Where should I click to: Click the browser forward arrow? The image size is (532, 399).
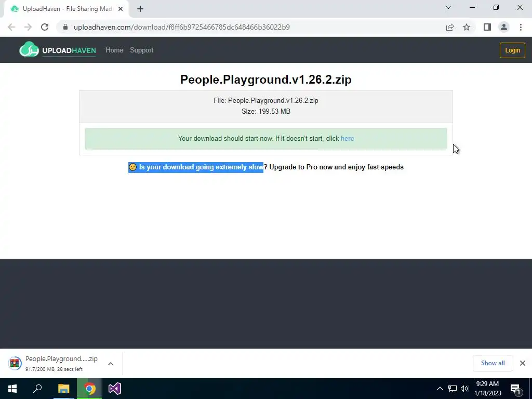pos(28,27)
